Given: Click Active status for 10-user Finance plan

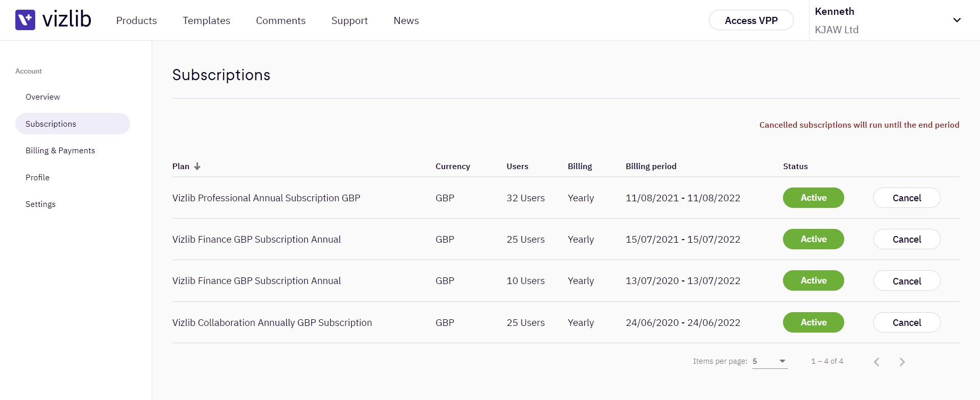Looking at the screenshot, I should pyautogui.click(x=814, y=280).
